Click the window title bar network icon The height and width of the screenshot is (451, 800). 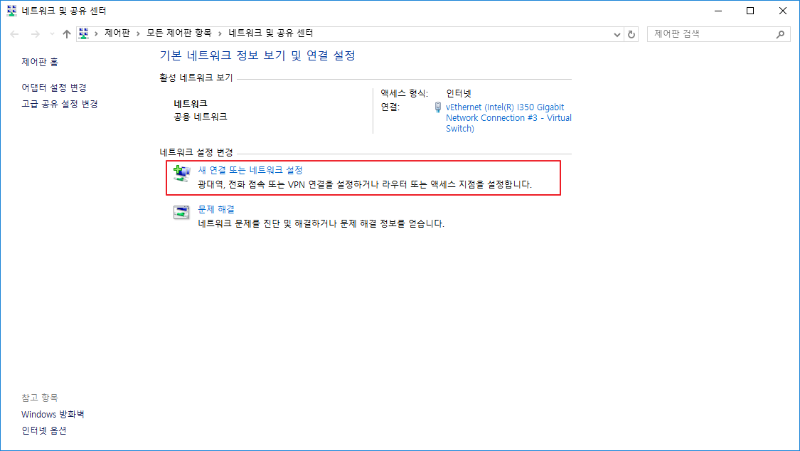11,10
